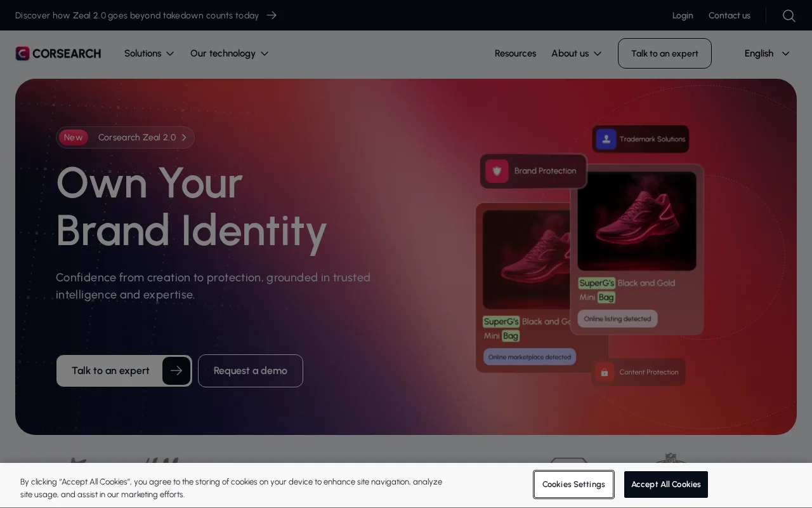Accept All Cookies
The height and width of the screenshot is (508, 812).
(666, 485)
